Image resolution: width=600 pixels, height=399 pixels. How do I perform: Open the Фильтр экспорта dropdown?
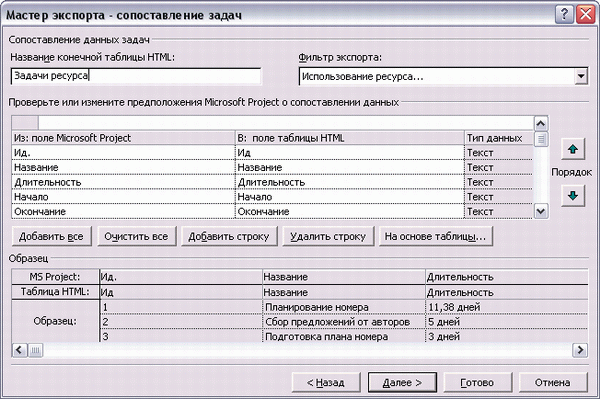coord(581,76)
